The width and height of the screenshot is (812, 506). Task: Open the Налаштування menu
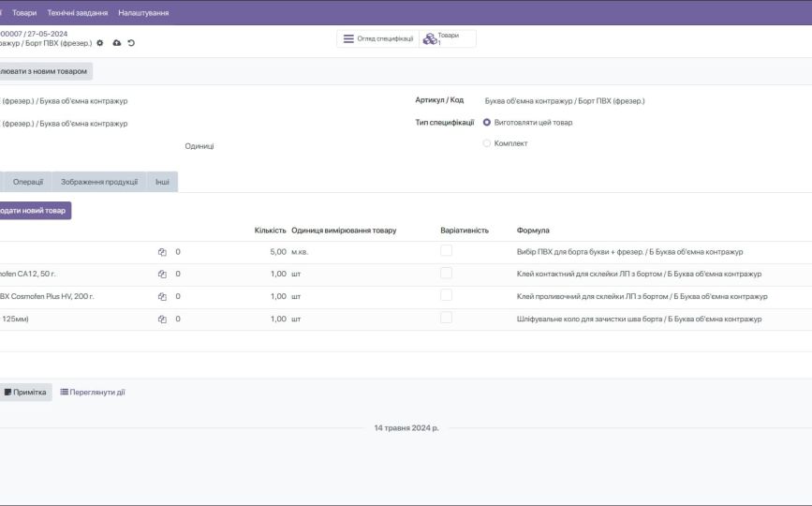click(x=143, y=12)
